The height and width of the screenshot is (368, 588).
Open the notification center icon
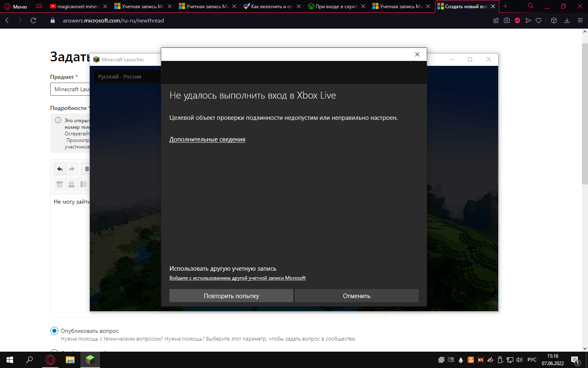(x=575, y=360)
